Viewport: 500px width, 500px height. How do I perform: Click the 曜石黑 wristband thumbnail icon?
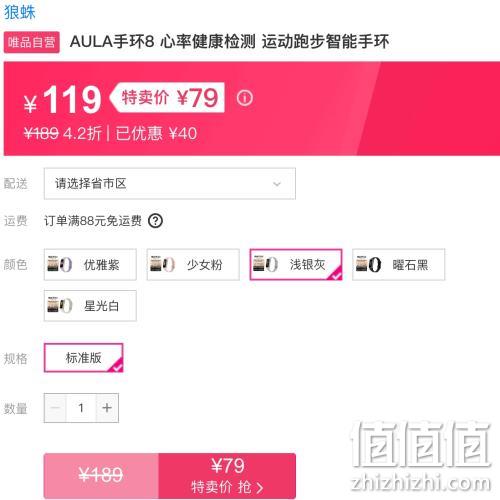(368, 265)
